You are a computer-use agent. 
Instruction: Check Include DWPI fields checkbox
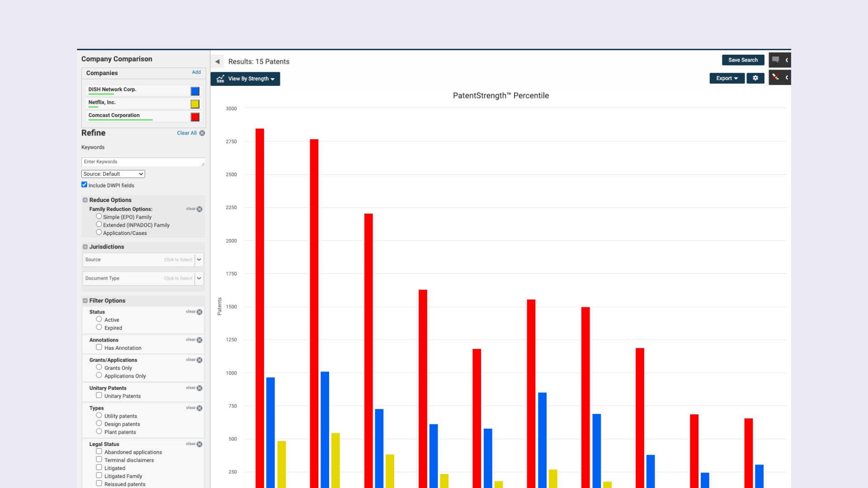click(84, 184)
